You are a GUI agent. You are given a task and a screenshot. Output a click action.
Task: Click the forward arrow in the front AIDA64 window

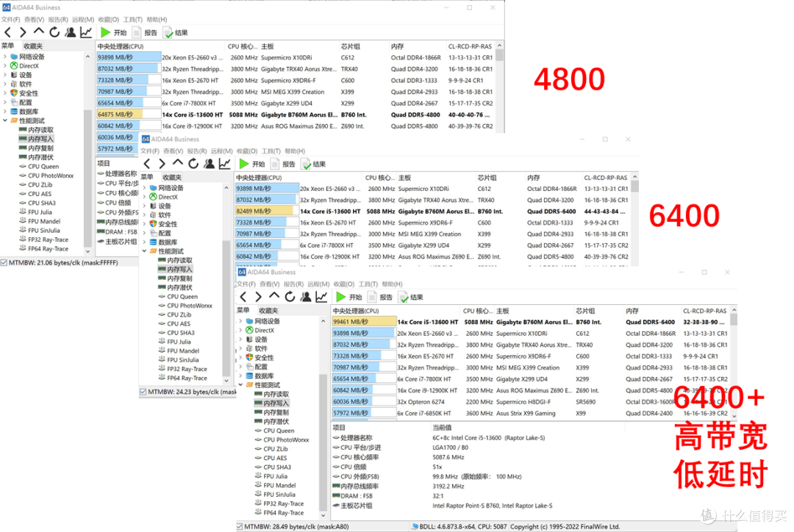[x=259, y=297]
